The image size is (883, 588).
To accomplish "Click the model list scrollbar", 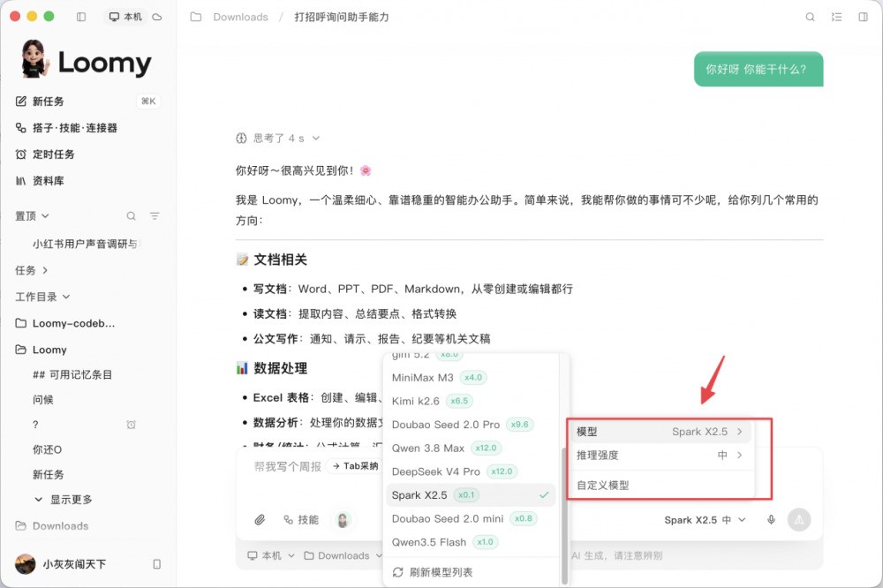I will 564,516.
